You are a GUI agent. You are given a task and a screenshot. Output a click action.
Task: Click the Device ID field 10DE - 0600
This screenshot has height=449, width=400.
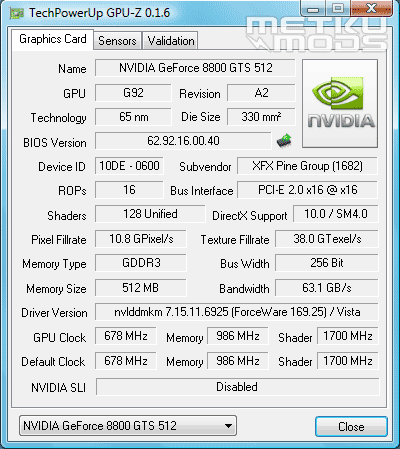(129, 166)
